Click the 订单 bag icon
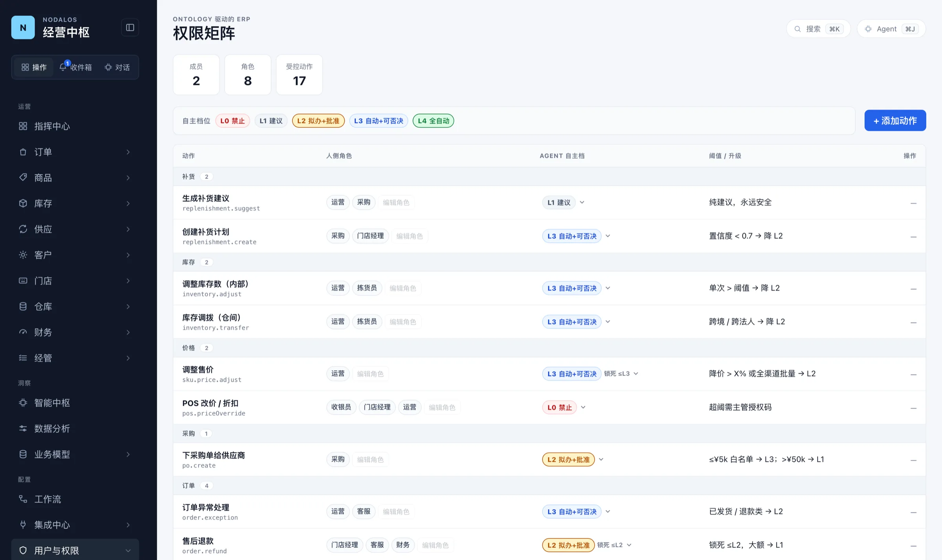Image resolution: width=942 pixels, height=560 pixels. (23, 152)
